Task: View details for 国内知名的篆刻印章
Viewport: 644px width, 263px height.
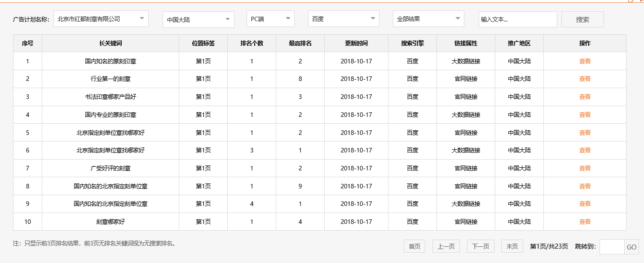Action: tap(585, 61)
